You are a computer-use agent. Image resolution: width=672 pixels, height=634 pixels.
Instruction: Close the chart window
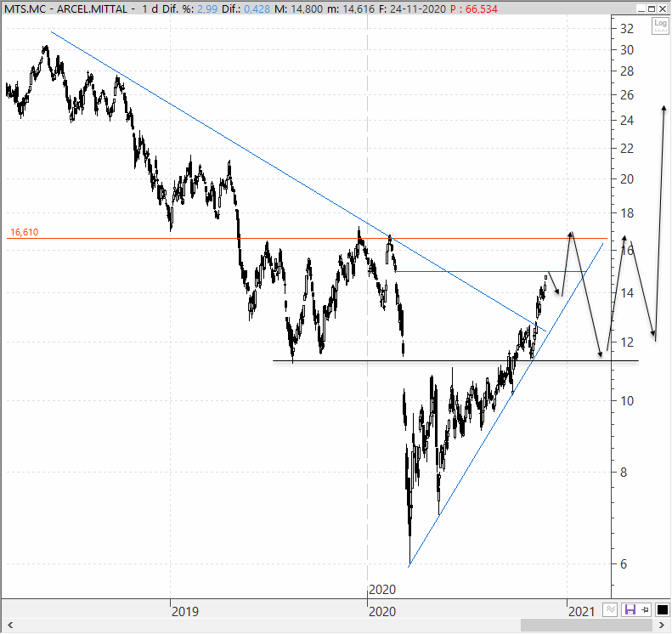click(663, 8)
